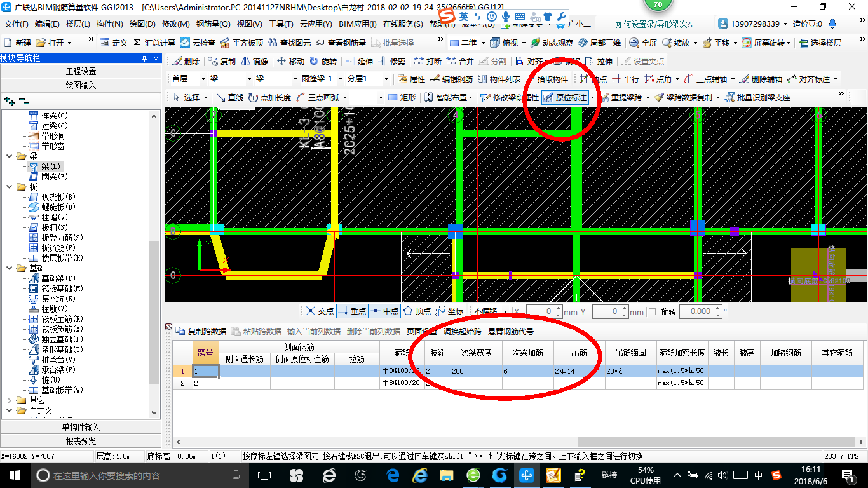Select the 直线 line drawing tool
The width and height of the screenshot is (868, 488).
point(229,98)
